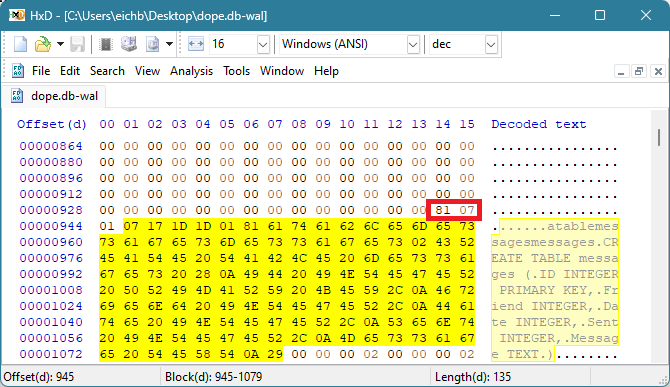Click the Decoded text column header

pyautogui.click(x=538, y=124)
